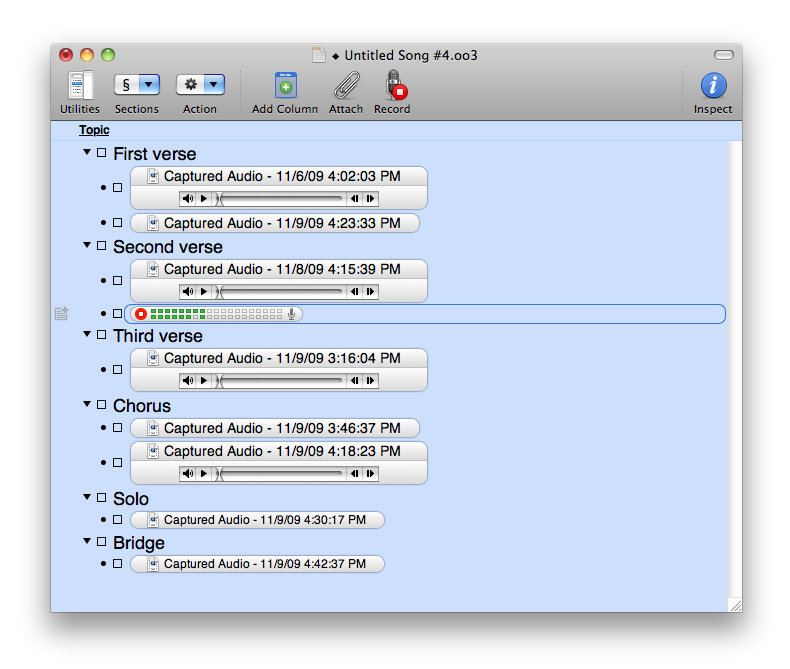Stop recording with the red stop button

(141, 314)
